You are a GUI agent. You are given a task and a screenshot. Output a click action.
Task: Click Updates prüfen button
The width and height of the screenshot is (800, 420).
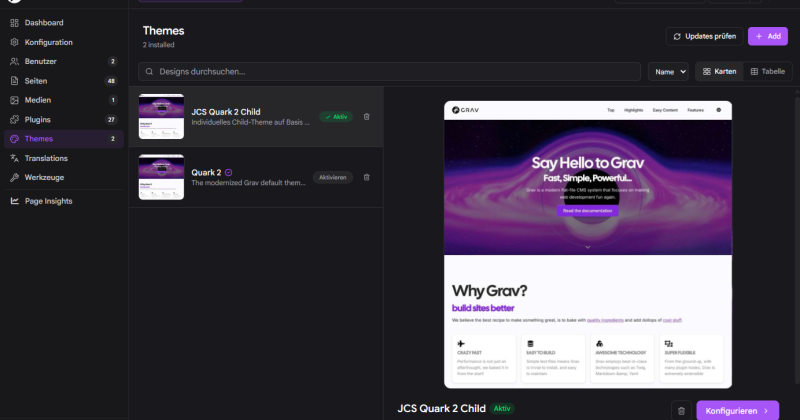click(705, 36)
